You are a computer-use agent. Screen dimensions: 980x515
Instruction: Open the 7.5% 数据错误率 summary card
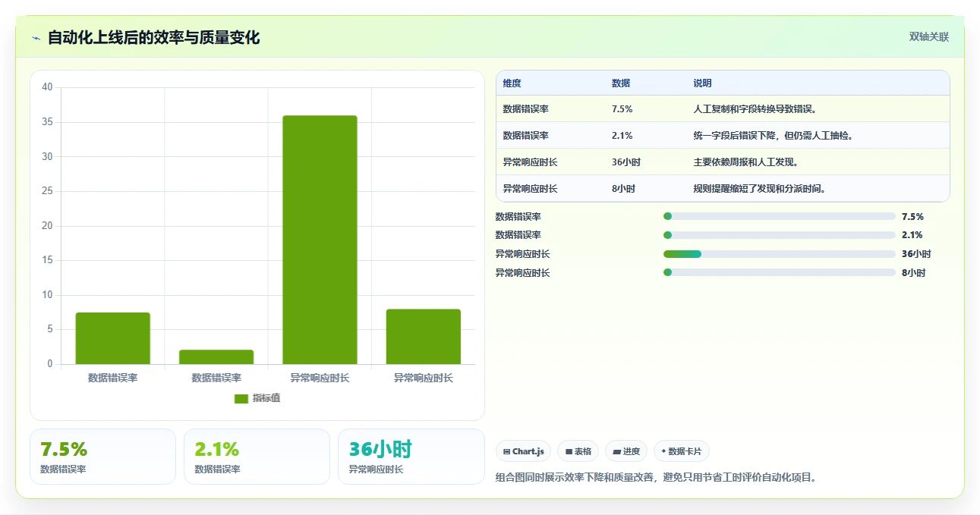102,457
